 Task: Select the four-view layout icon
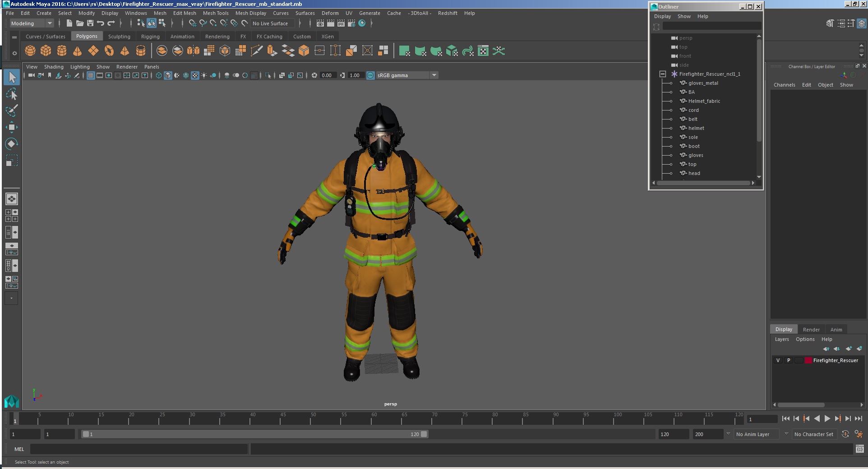12,216
